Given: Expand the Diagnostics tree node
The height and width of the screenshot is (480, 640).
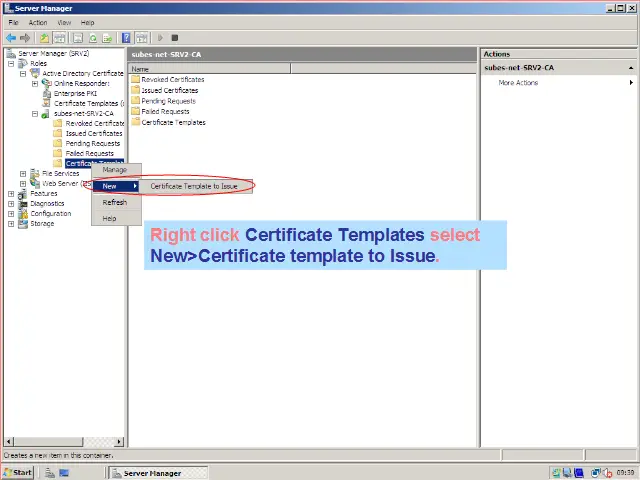Looking at the screenshot, I should click(x=11, y=204).
